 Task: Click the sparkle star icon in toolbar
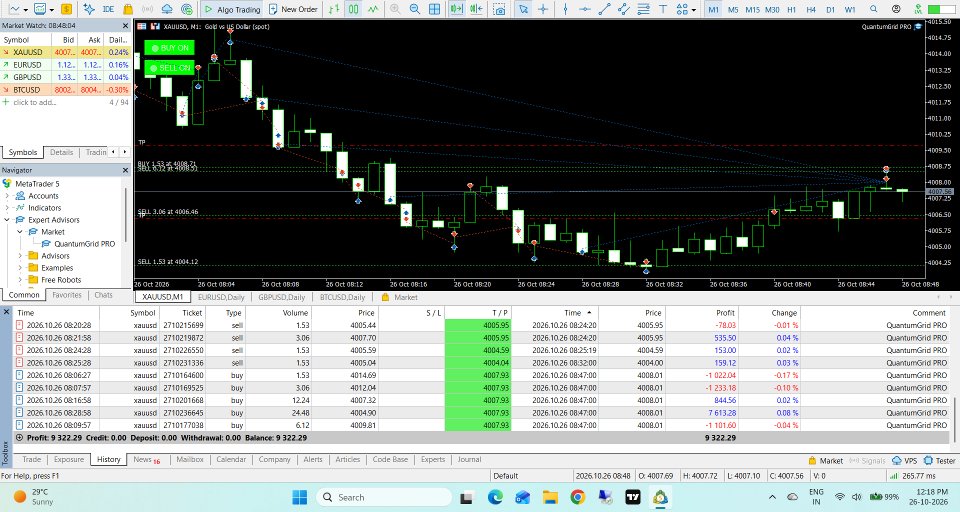coord(89,9)
